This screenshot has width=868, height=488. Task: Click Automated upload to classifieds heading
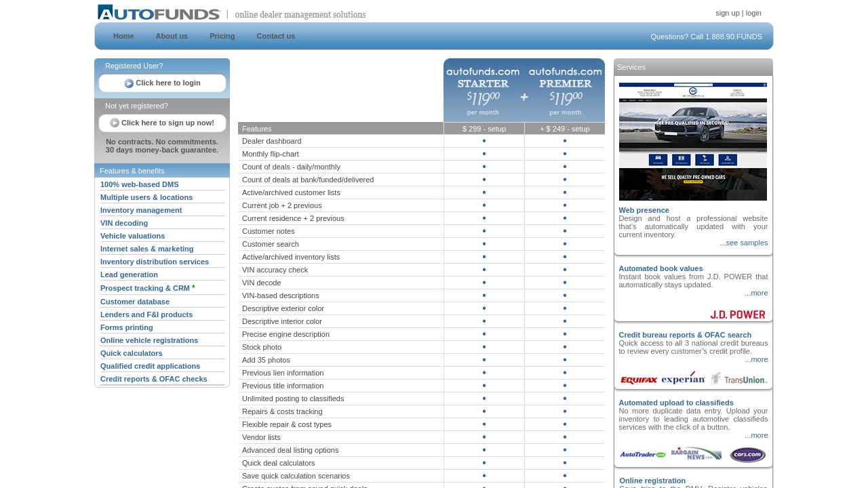point(676,403)
